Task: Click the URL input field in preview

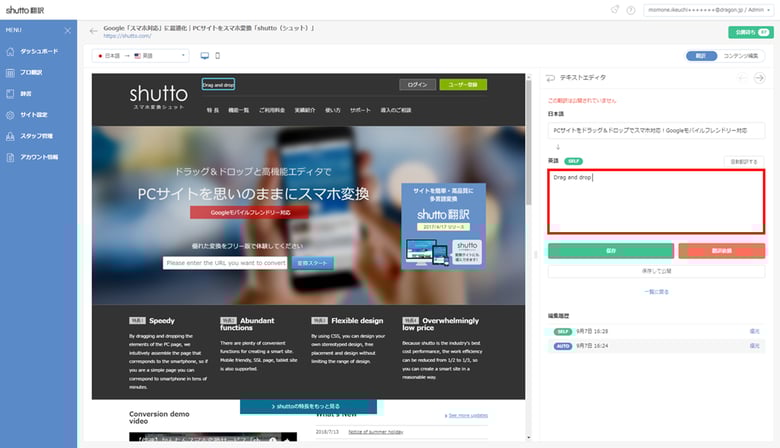Action: click(x=225, y=263)
